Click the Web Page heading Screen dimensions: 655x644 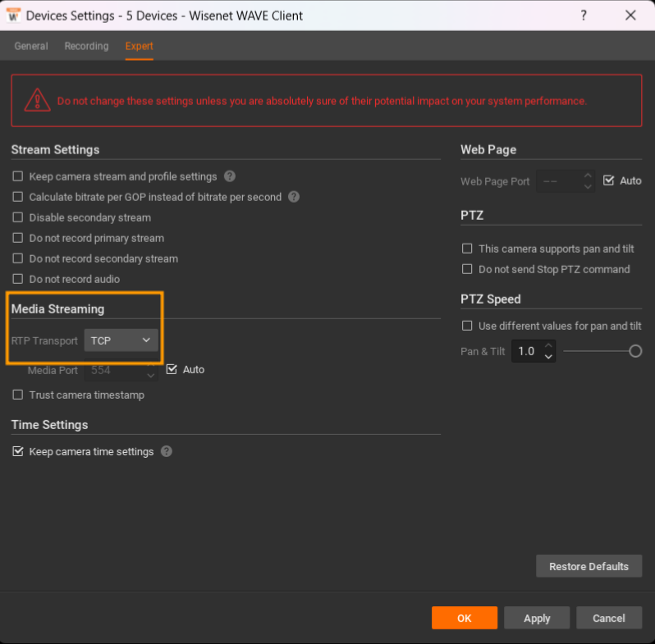coord(488,149)
